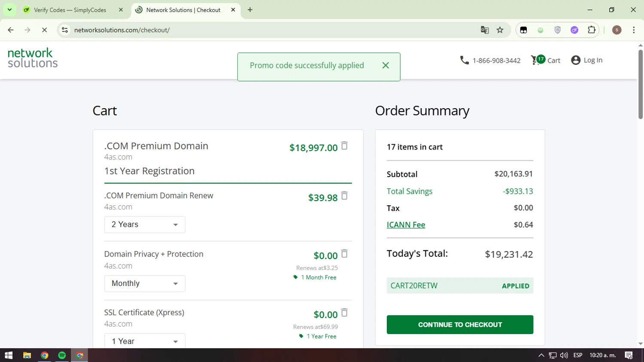Remove Domain Privacy + Protection from cart
644x362 pixels.
coord(344,254)
